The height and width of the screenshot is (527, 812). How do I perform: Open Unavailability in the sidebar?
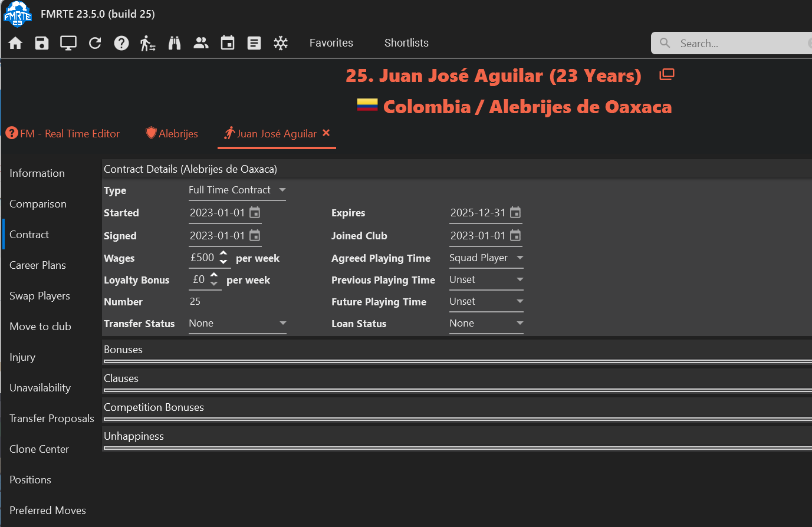(40, 388)
